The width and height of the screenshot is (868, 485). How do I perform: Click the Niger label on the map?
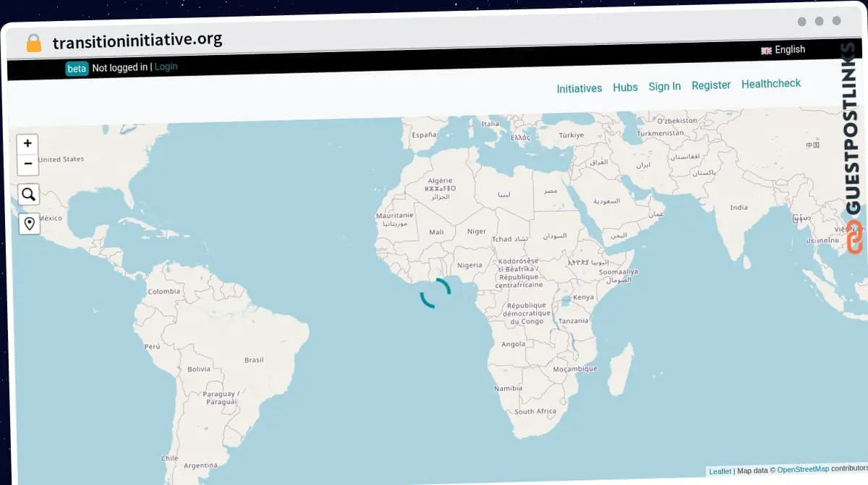pyautogui.click(x=477, y=232)
